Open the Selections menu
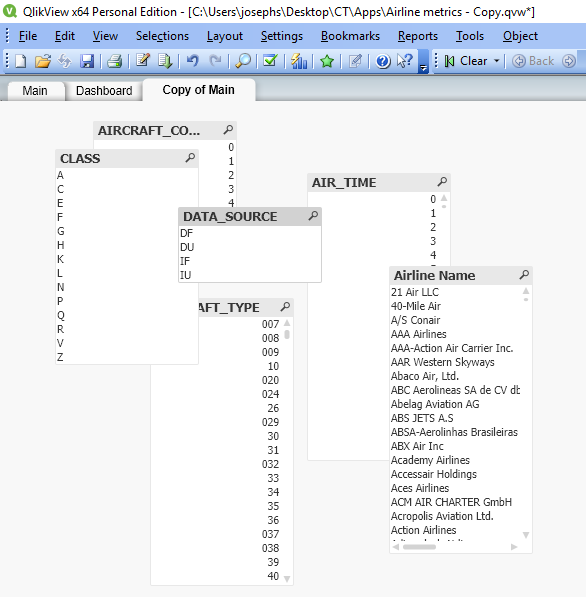This screenshot has width=586, height=597. coord(162,36)
